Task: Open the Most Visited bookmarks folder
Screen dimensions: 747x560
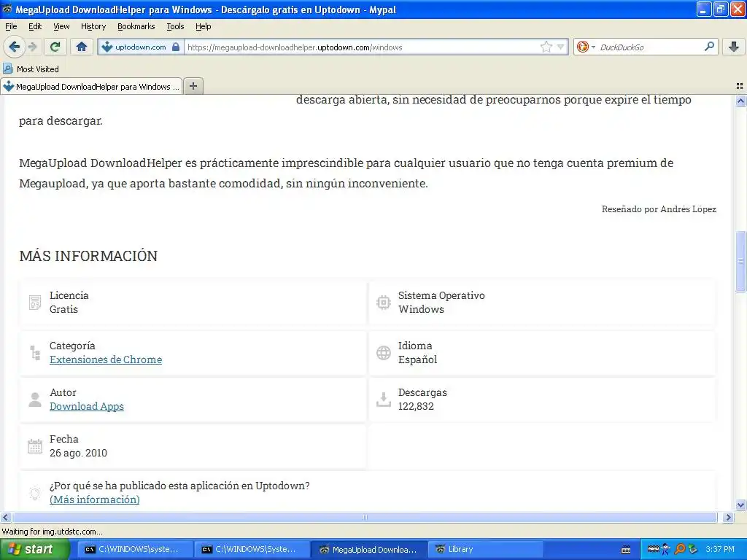Action: (x=31, y=69)
